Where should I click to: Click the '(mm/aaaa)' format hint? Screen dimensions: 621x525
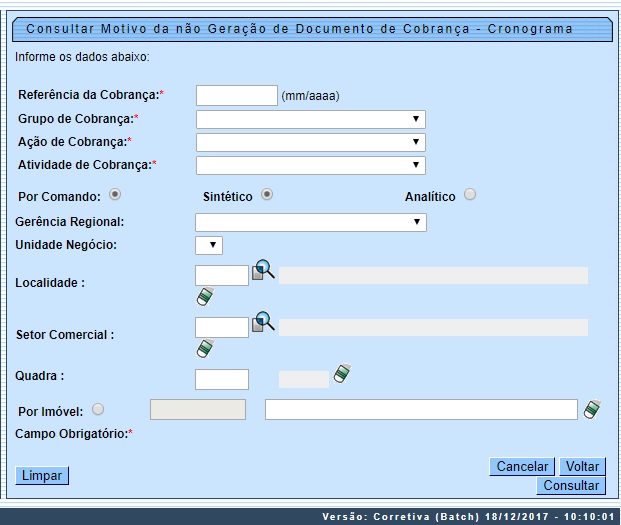310,96
